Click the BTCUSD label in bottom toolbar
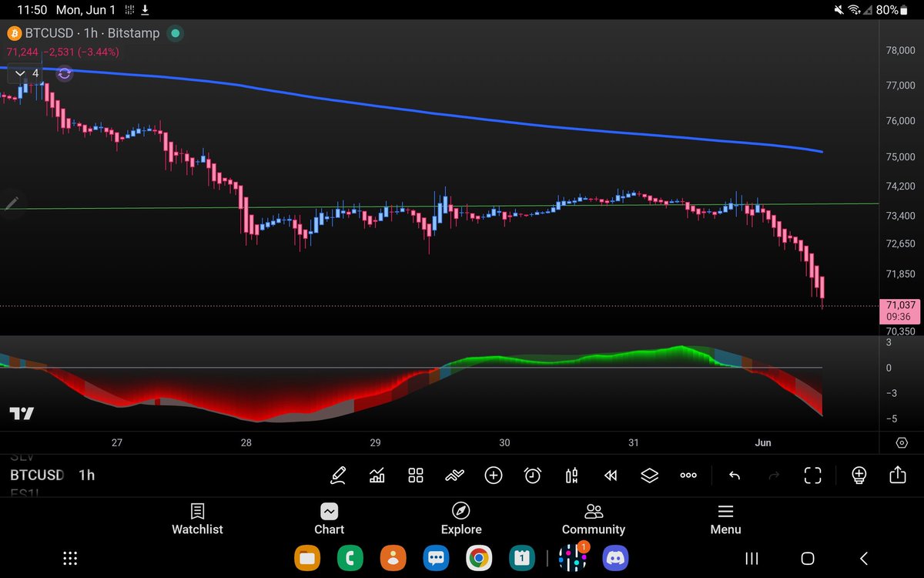The height and width of the screenshot is (578, 924). click(37, 475)
